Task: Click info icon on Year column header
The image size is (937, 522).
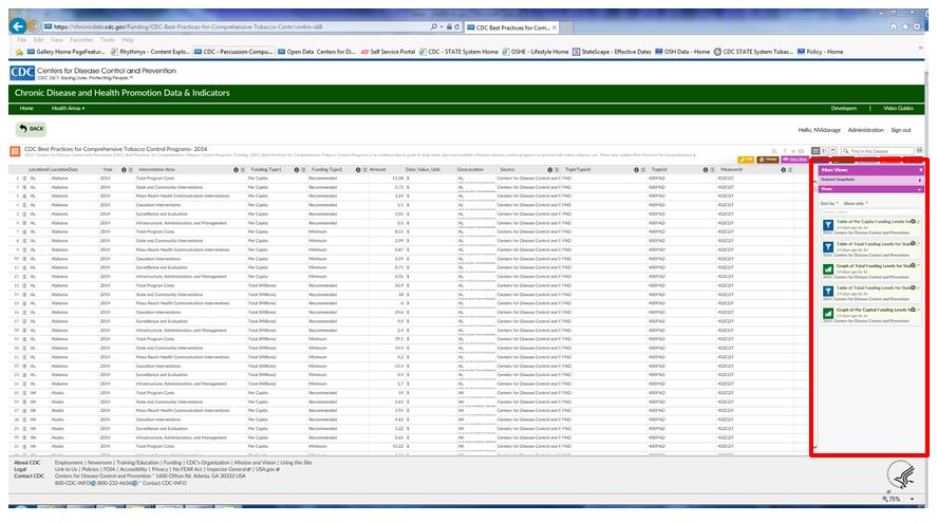Action: (x=124, y=170)
